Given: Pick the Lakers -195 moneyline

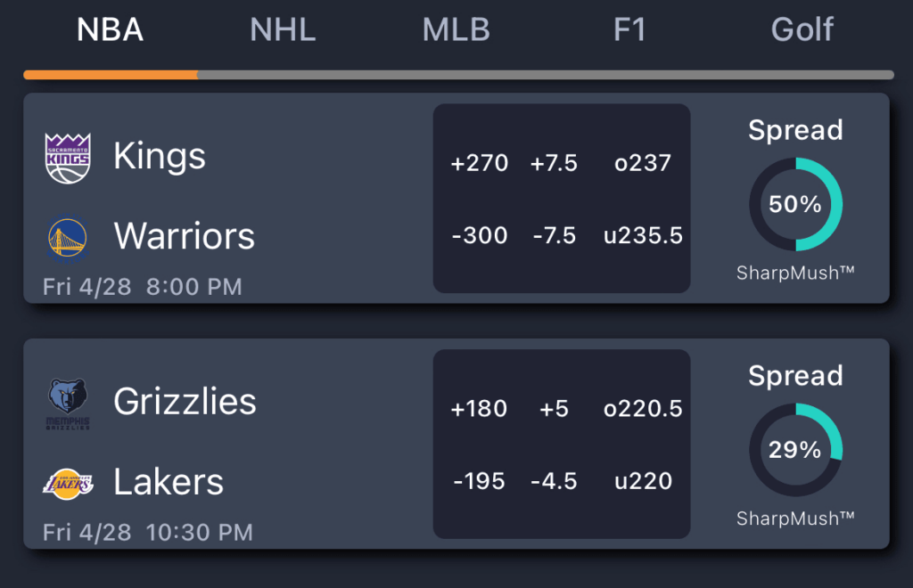Looking at the screenshot, I should [479, 481].
